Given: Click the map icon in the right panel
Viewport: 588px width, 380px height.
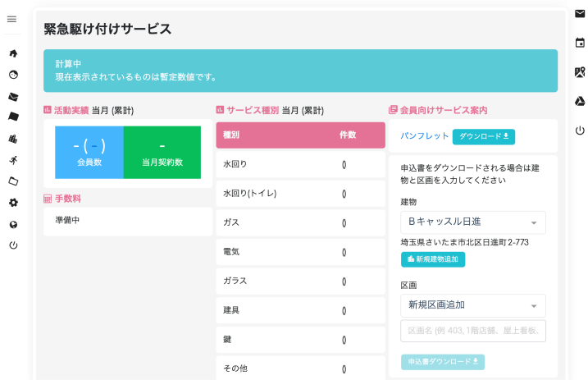Looking at the screenshot, I should tap(580, 72).
